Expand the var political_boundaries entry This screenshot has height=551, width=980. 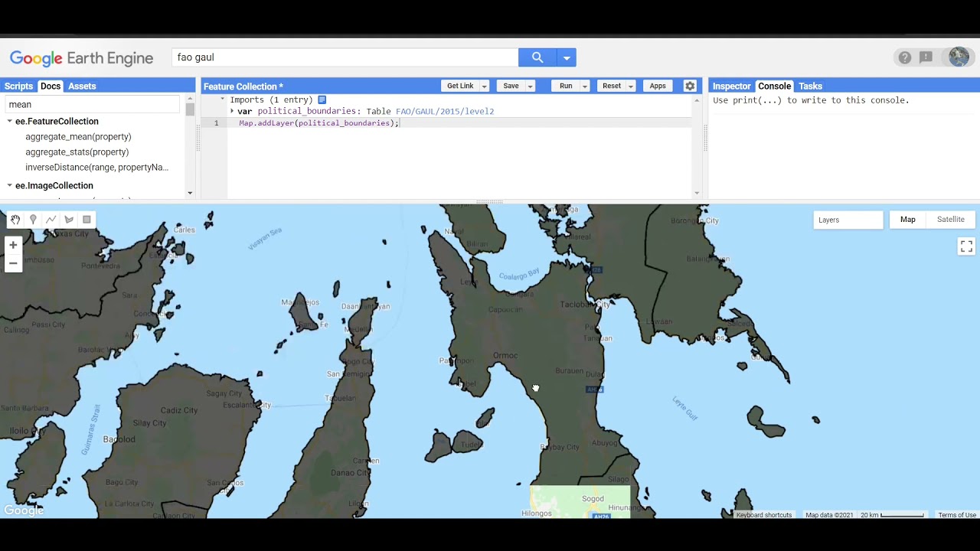click(x=232, y=111)
